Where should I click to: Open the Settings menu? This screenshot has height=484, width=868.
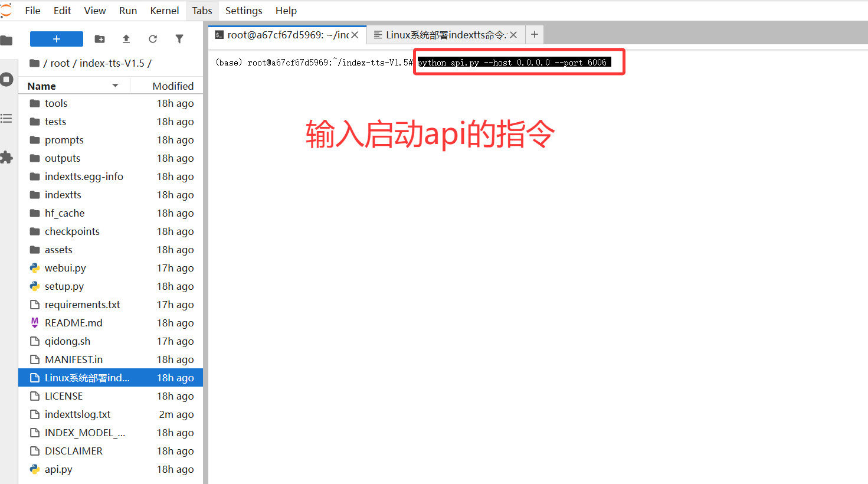(243, 11)
